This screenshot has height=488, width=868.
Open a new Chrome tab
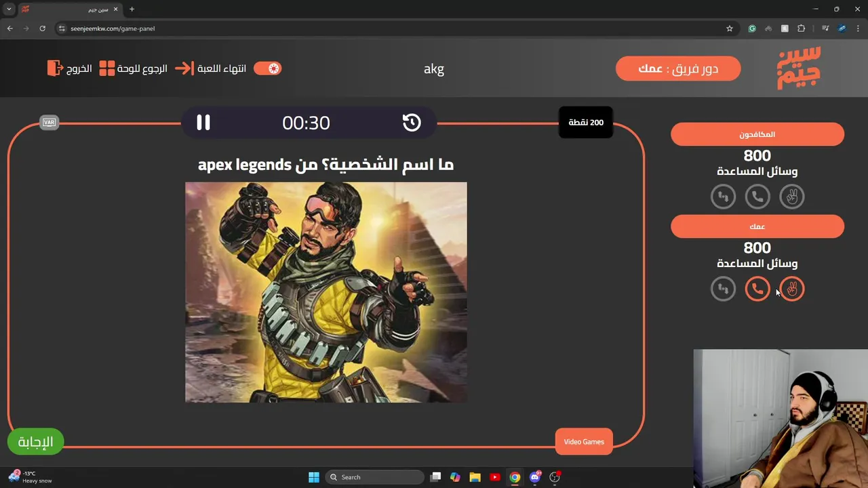[132, 9]
